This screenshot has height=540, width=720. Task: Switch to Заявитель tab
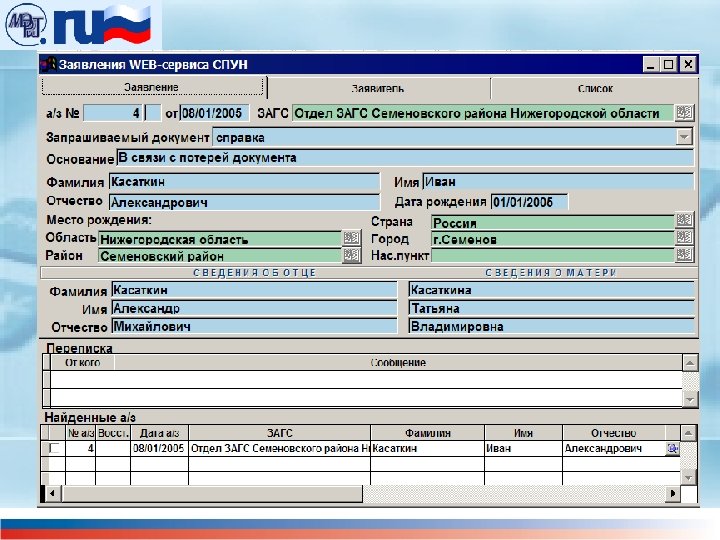coord(378,88)
